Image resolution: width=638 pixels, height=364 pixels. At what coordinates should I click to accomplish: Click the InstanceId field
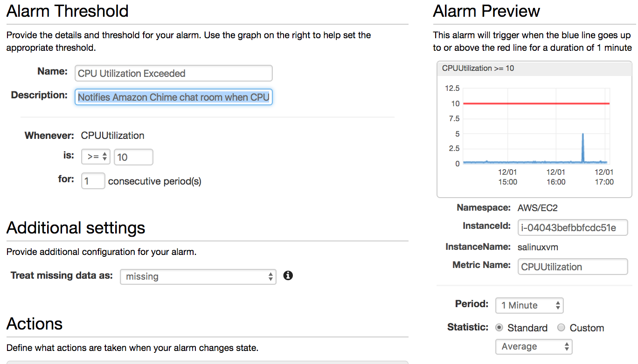pos(573,227)
